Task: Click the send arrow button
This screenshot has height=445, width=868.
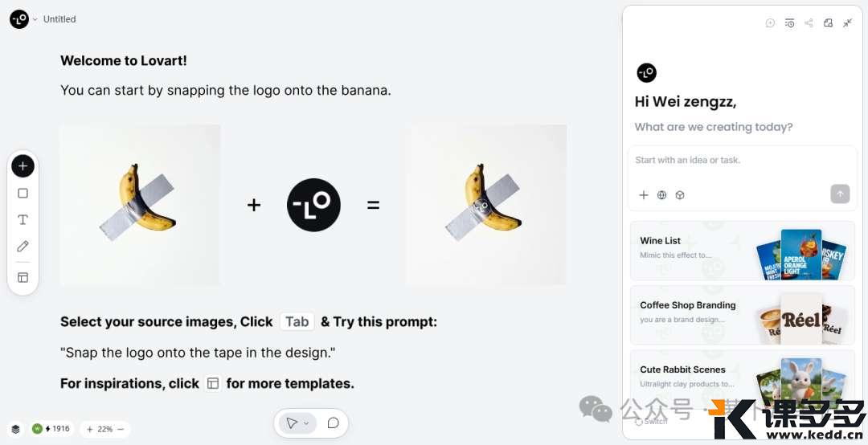Action: pyautogui.click(x=840, y=194)
